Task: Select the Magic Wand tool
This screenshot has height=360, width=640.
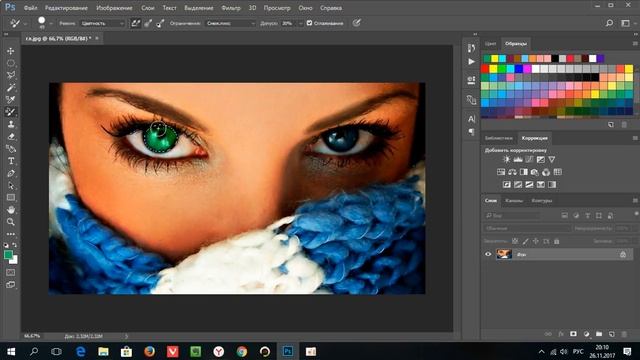Action: click(x=11, y=87)
